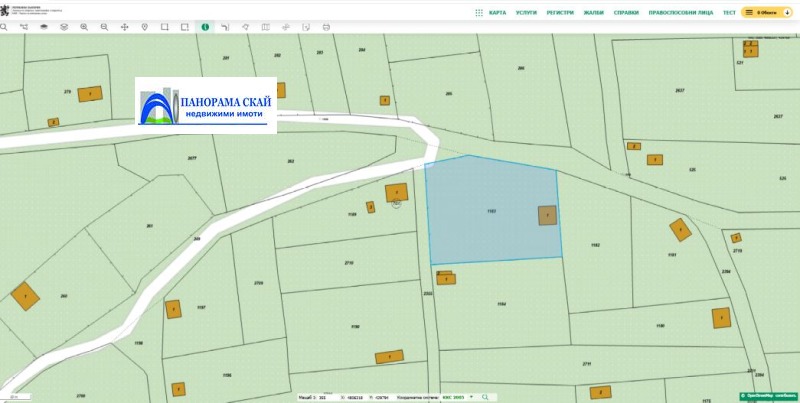The height and width of the screenshot is (403, 800).
Task: Select the location pin tool
Action: click(144, 27)
